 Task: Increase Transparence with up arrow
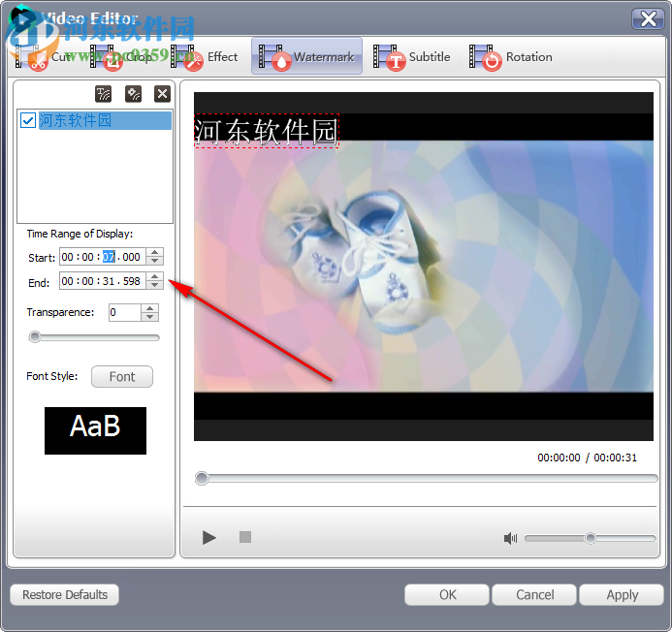coord(150,308)
